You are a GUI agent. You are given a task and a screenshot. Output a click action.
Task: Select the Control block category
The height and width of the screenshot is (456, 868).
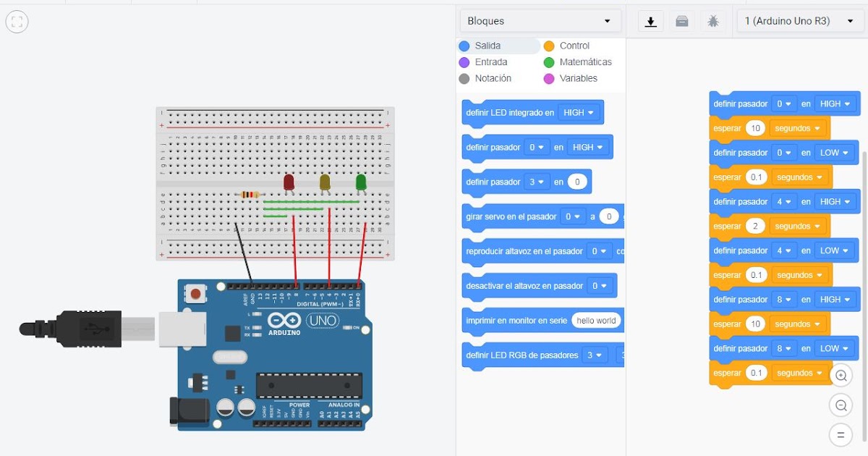tap(577, 45)
